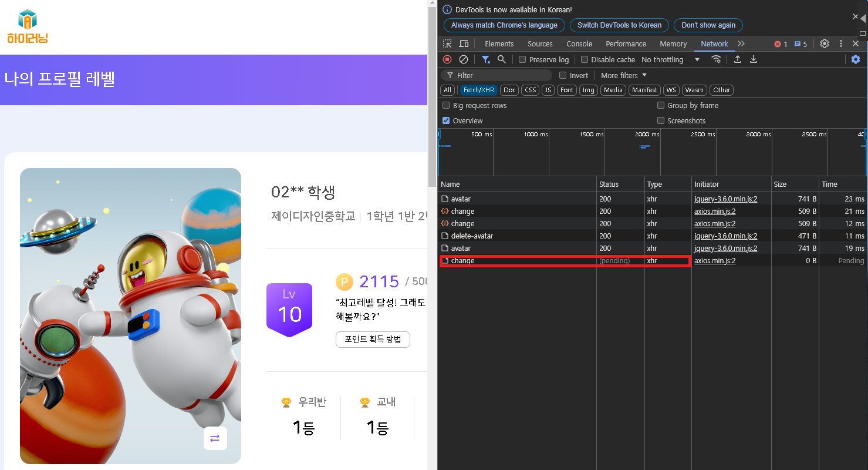Show more DevTools tabs chevron
This screenshot has height=470, width=868.
[x=741, y=44]
